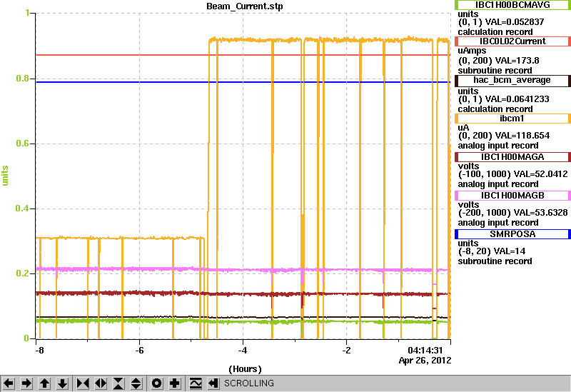This screenshot has height=392, width=571.
Task: Pan the plot up with the up arrow
Action: [44, 383]
